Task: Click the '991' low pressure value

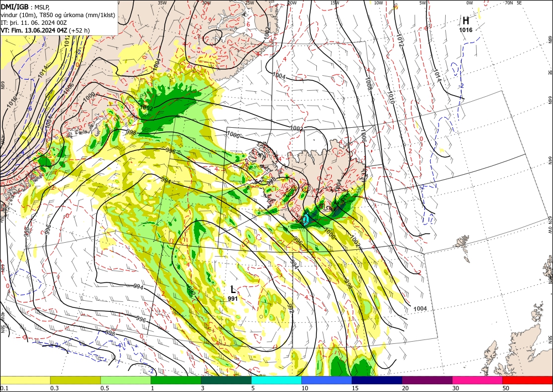Action: click(232, 299)
